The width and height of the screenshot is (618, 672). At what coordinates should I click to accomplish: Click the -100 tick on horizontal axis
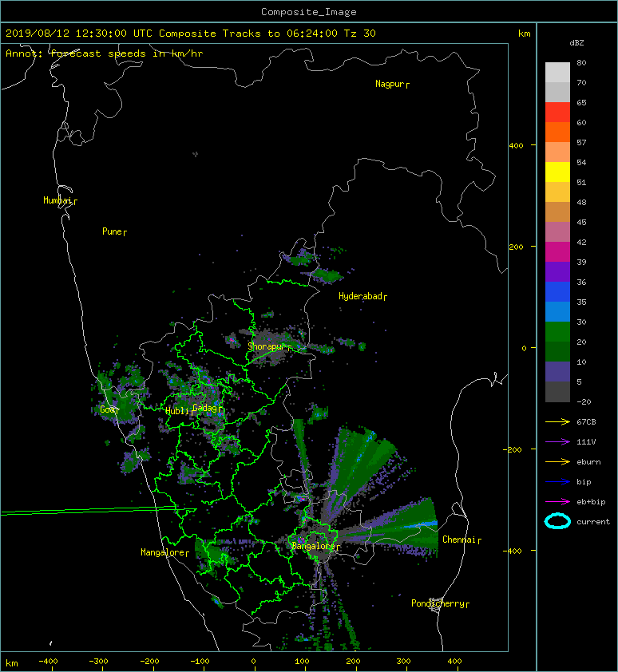coord(200,662)
